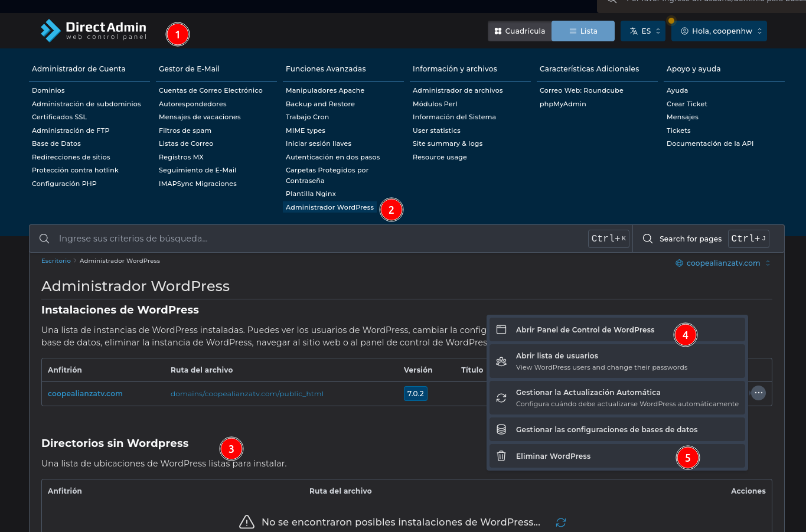Select Abrir Panel de Control de WordPress
Viewport: 806px width, 532px height.
pos(617,329)
